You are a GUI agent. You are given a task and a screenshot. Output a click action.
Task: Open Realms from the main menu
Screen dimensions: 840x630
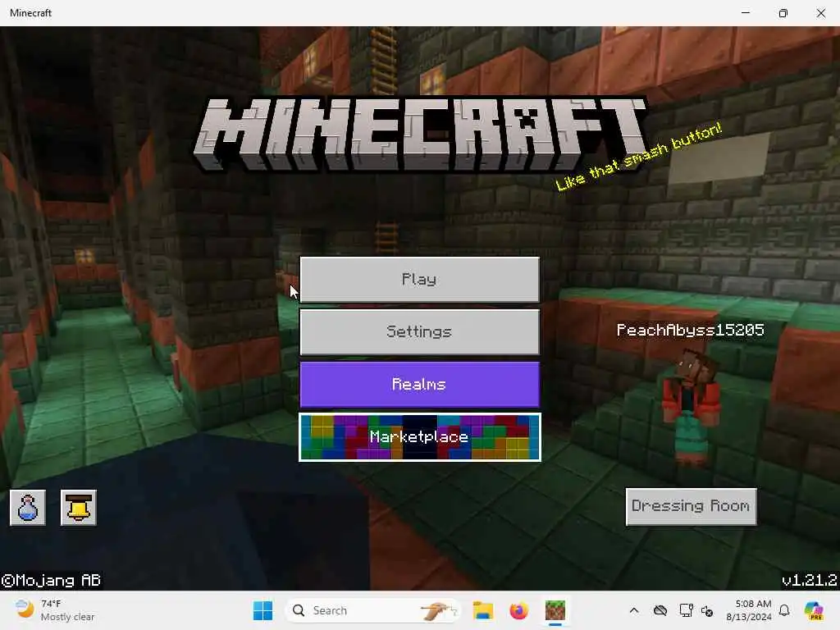(419, 385)
